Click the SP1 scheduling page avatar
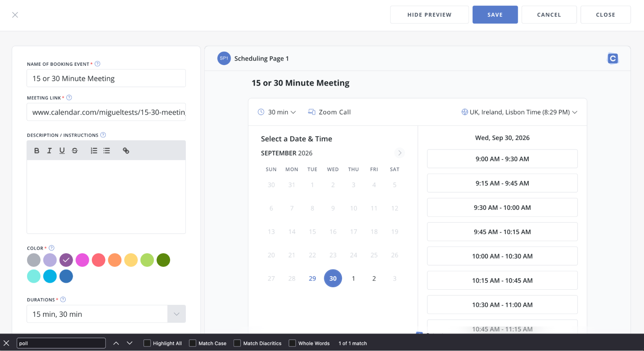644x351 pixels. (x=224, y=58)
